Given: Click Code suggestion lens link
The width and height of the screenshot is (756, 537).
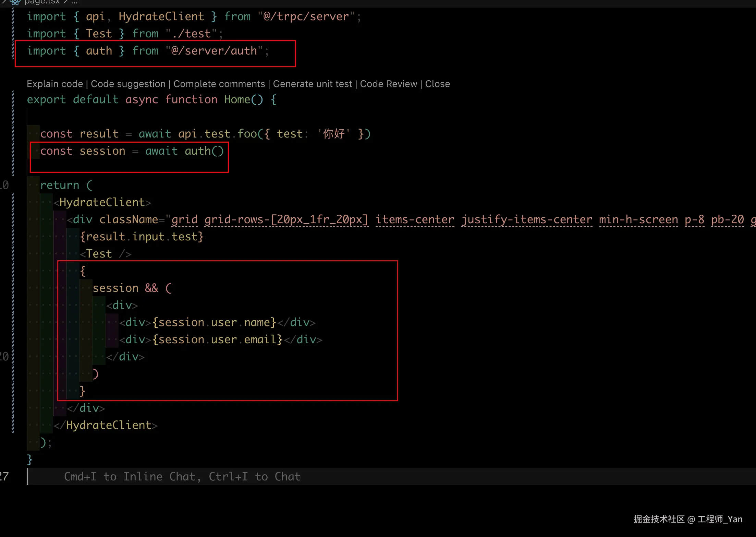Looking at the screenshot, I should pos(128,84).
